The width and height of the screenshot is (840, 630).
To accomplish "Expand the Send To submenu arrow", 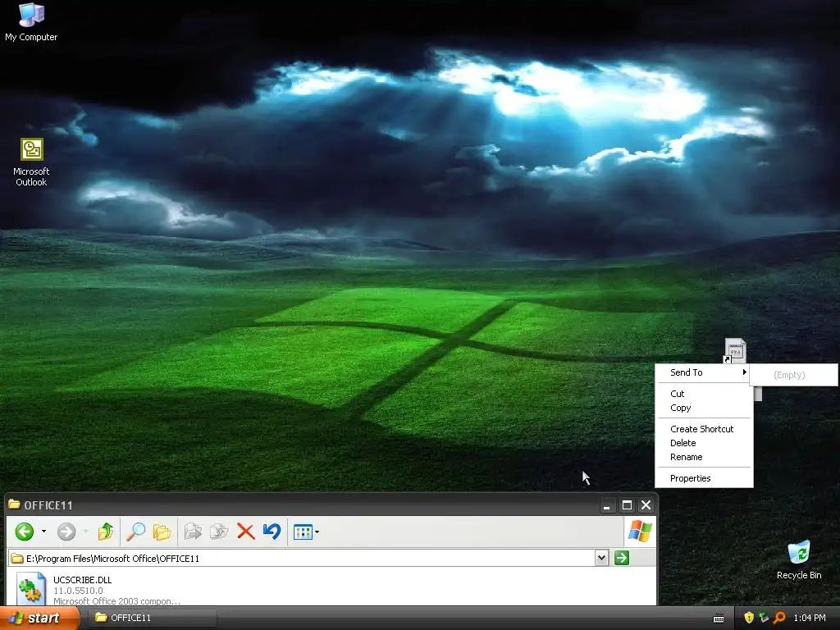I will pos(745,372).
